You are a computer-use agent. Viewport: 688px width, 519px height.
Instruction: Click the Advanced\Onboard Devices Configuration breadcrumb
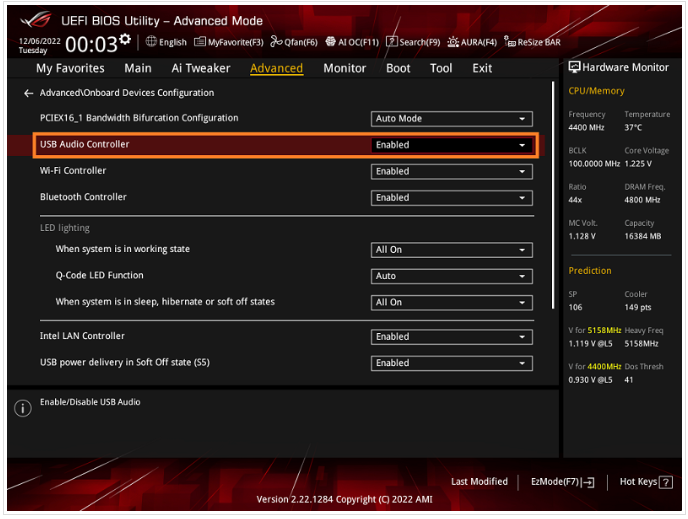127,93
